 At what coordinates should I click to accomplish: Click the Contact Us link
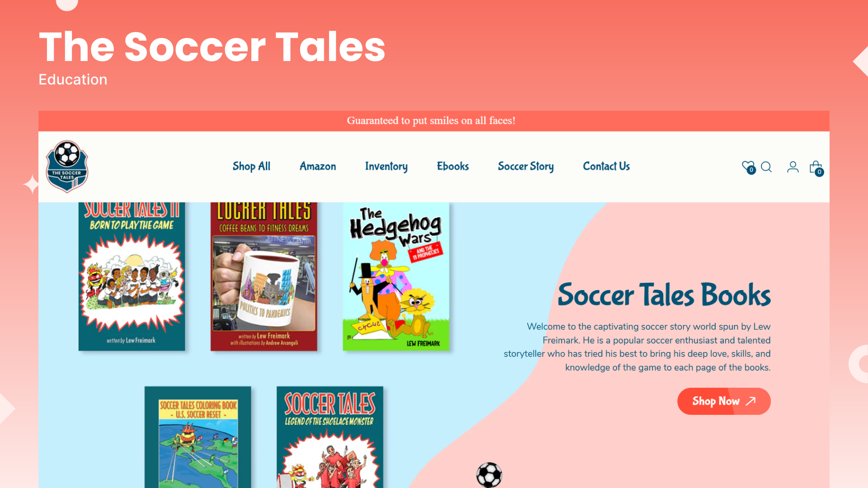(x=606, y=166)
